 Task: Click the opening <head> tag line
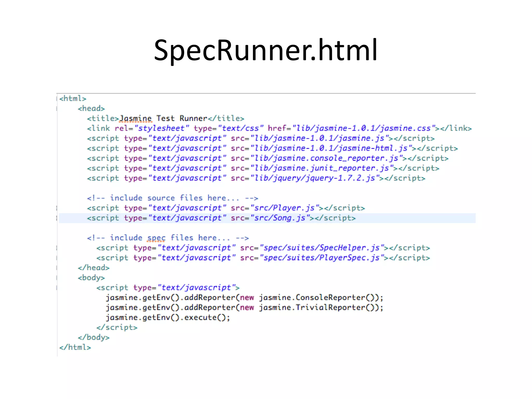point(91,109)
